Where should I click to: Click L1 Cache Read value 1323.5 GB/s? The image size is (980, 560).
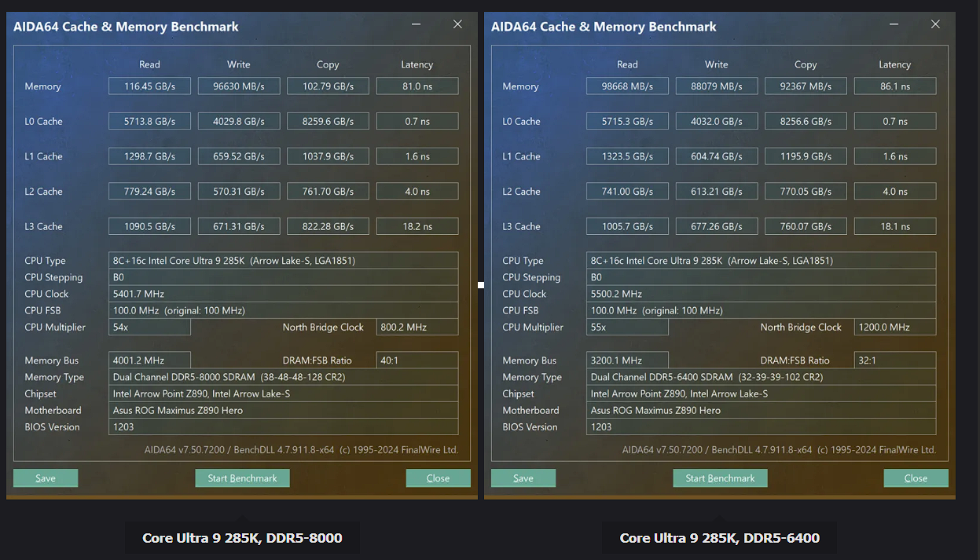627,156
